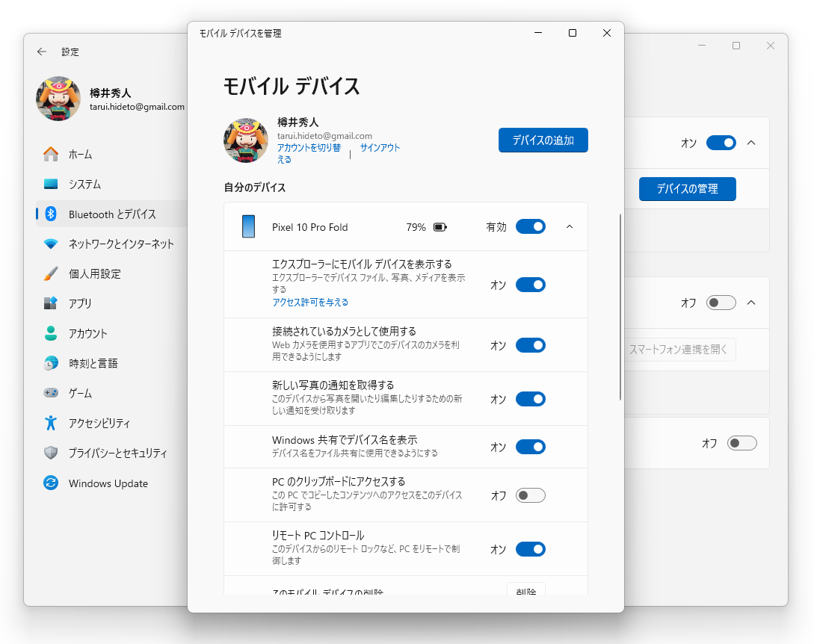
Task: Turn off the オン toggle above デバイスの管理 in Settings window
Action: pyautogui.click(x=721, y=143)
